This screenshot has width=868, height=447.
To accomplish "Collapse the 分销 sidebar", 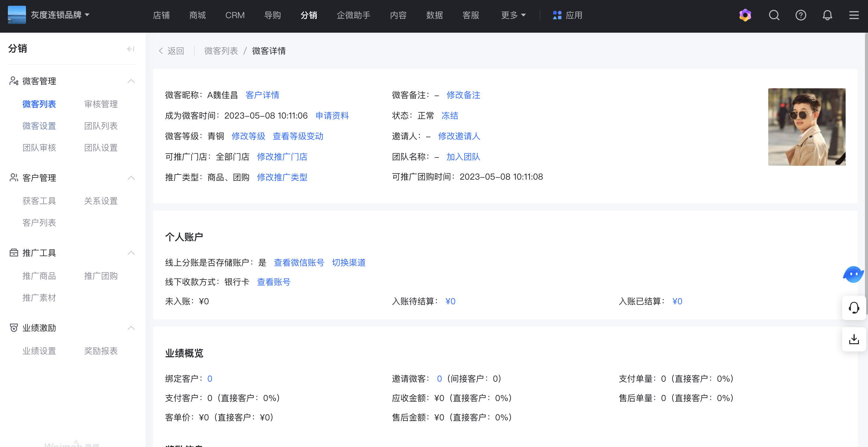I will coord(131,49).
